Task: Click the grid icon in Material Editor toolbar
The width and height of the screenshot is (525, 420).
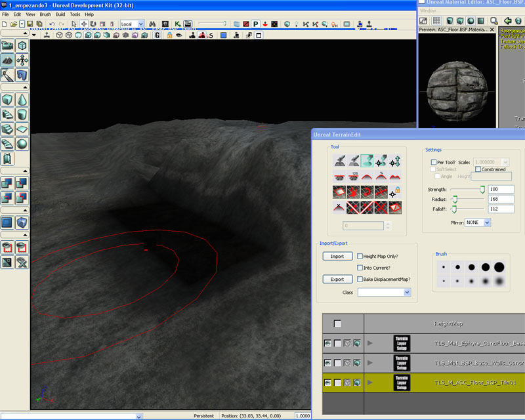Action: click(x=436, y=21)
